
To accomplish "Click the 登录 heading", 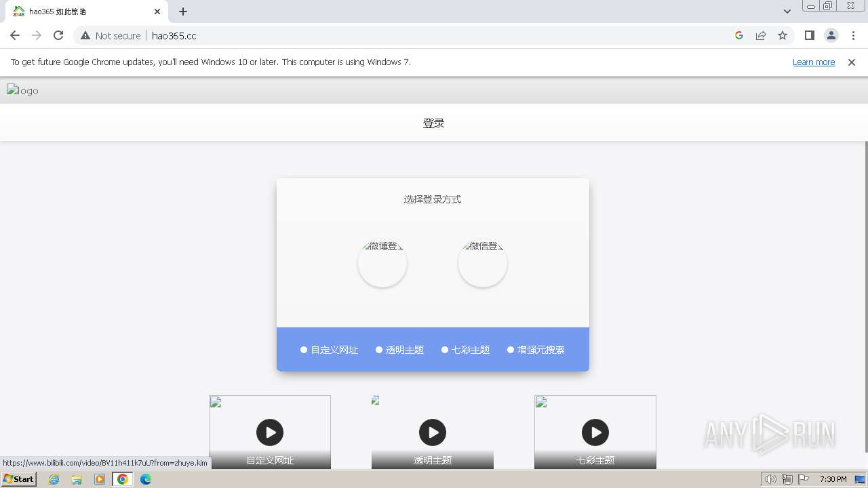I will pyautogui.click(x=434, y=123).
